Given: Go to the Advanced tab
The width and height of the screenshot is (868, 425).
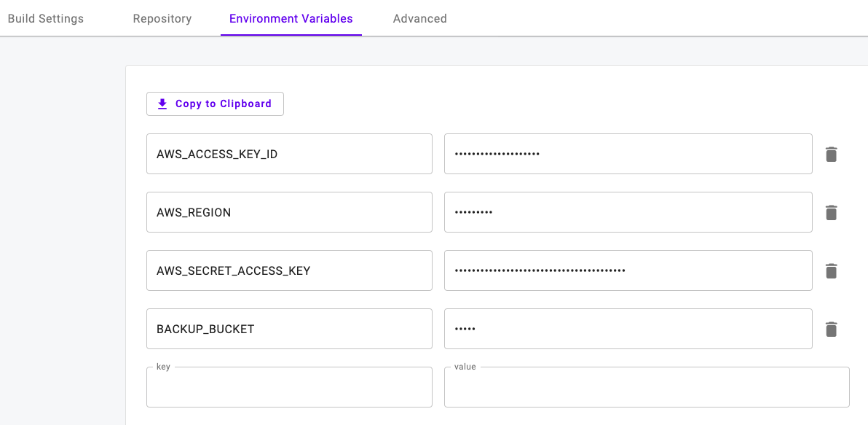Looking at the screenshot, I should (419, 19).
